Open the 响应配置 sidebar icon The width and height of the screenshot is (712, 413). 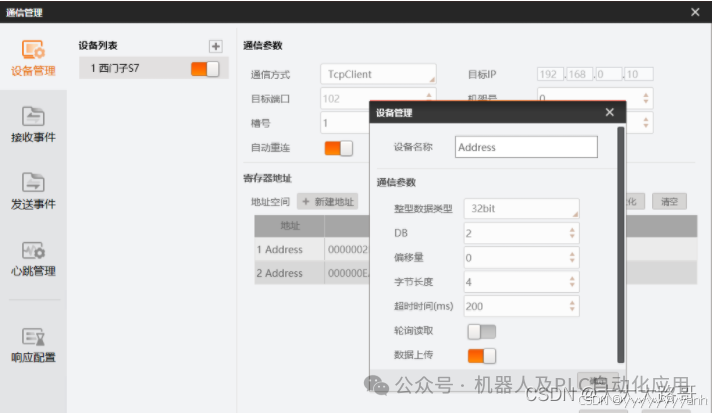[x=33, y=336]
